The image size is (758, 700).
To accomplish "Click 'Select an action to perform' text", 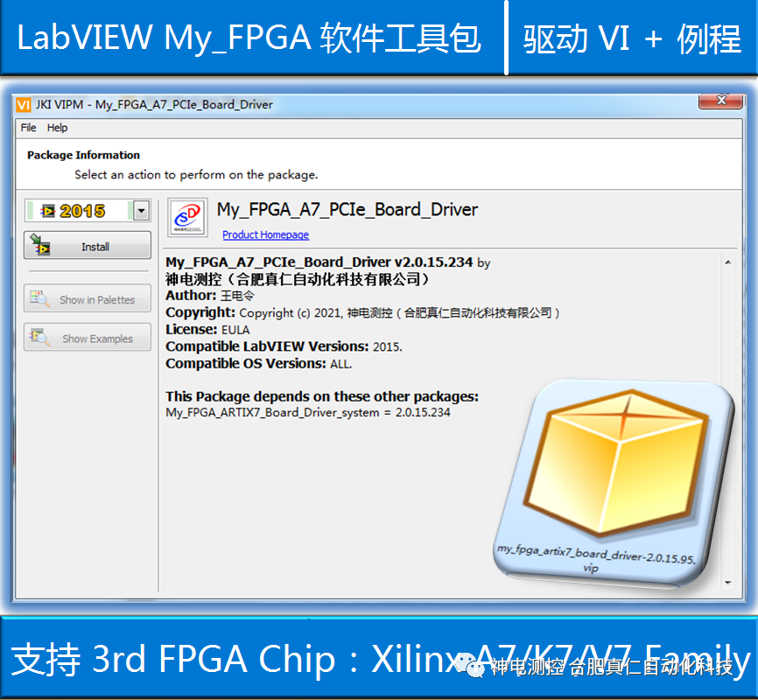I will point(196,174).
